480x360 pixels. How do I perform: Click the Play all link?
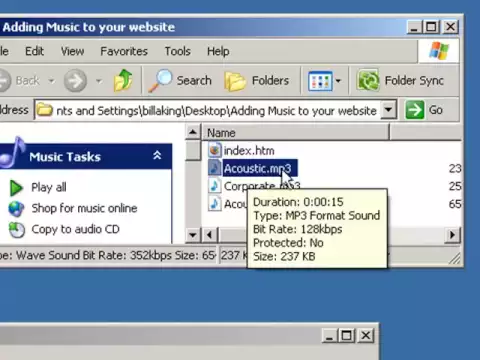(x=49, y=187)
